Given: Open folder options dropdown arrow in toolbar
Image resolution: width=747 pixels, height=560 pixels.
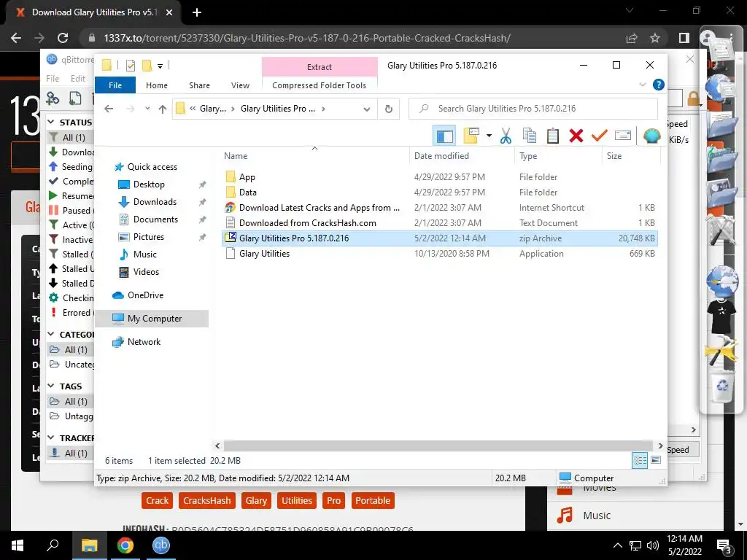Looking at the screenshot, I should 489,136.
